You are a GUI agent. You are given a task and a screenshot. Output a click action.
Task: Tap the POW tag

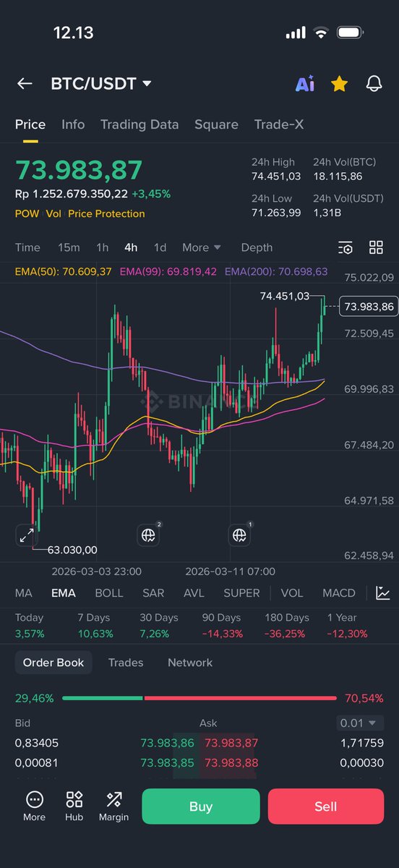27,214
